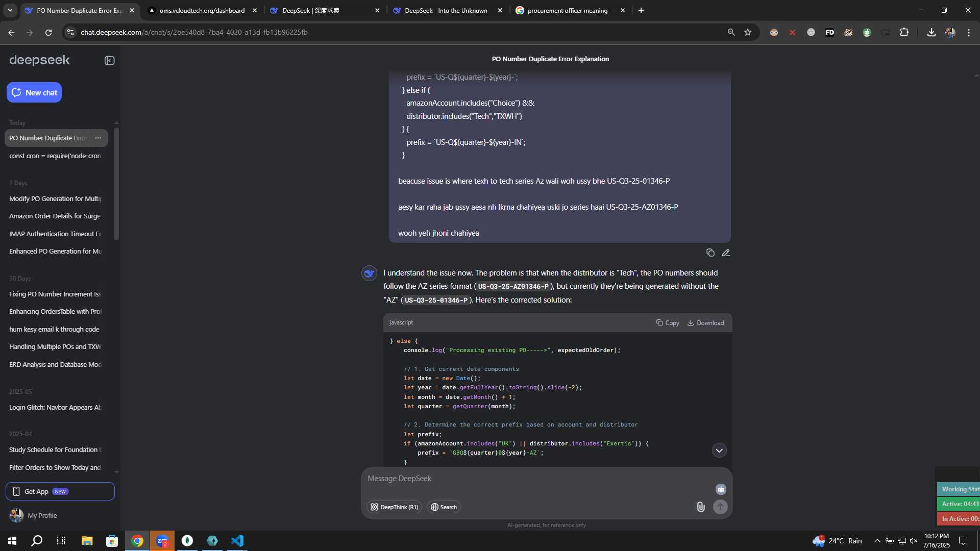980x551 pixels.
Task: Open Windows notification center
Action: 963,541
